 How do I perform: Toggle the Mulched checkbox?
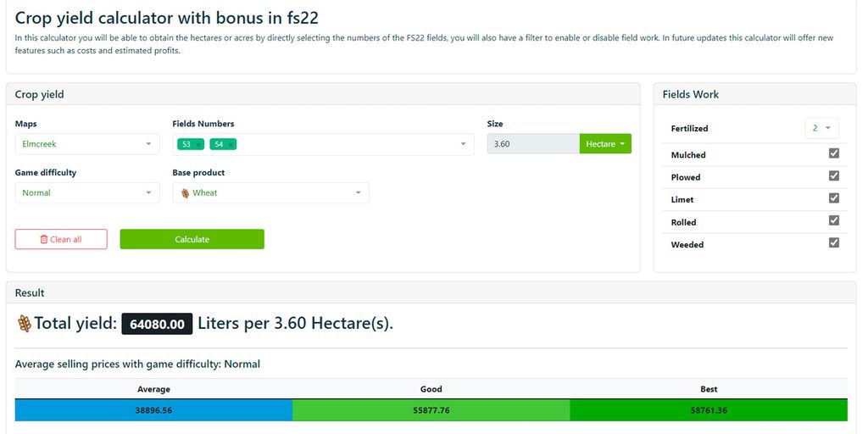click(834, 154)
